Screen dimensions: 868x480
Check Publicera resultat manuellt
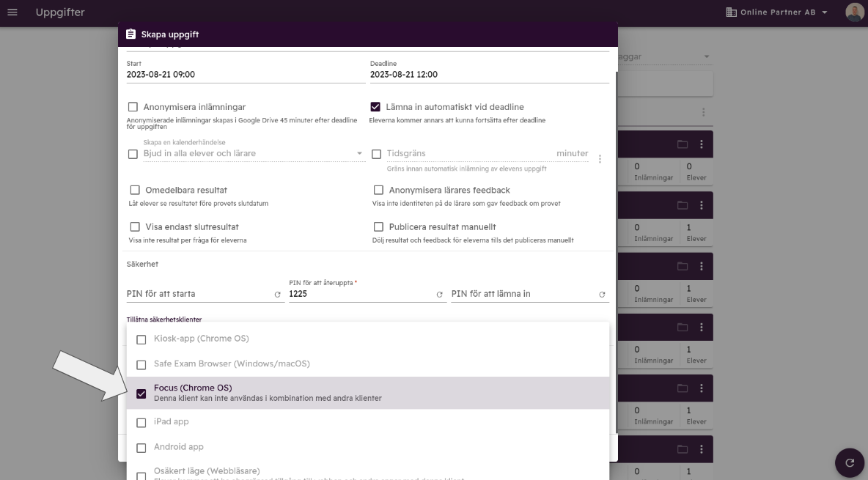click(x=379, y=227)
